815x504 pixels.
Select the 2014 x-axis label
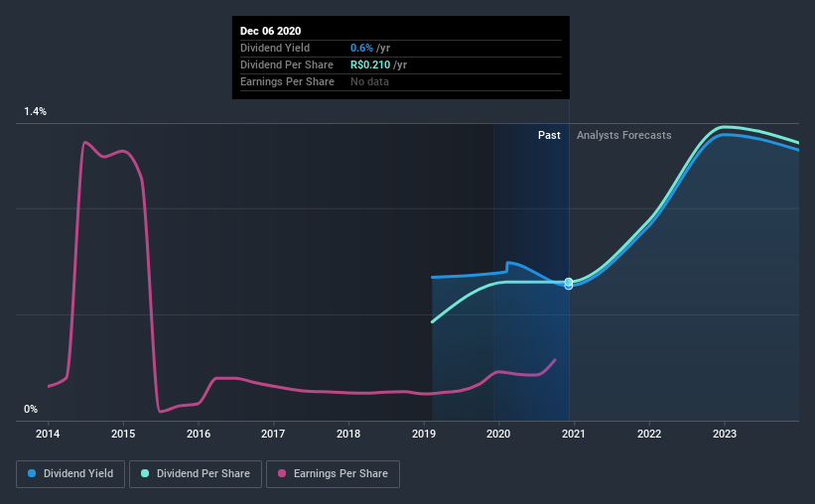click(48, 434)
